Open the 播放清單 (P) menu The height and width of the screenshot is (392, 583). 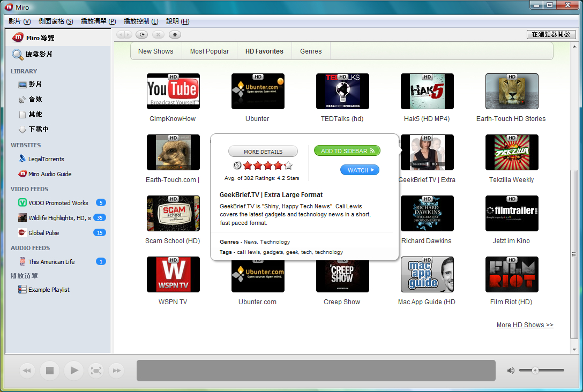point(98,21)
